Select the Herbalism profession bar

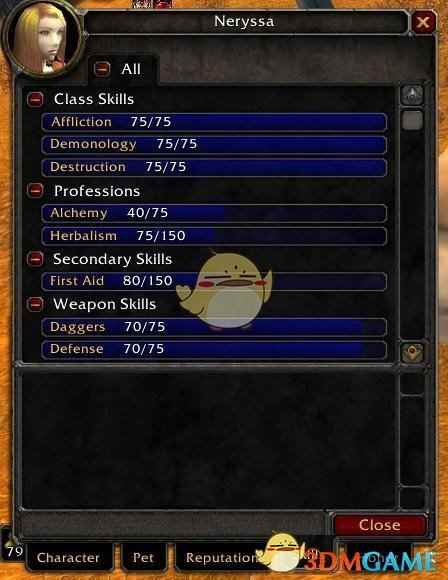pos(214,236)
